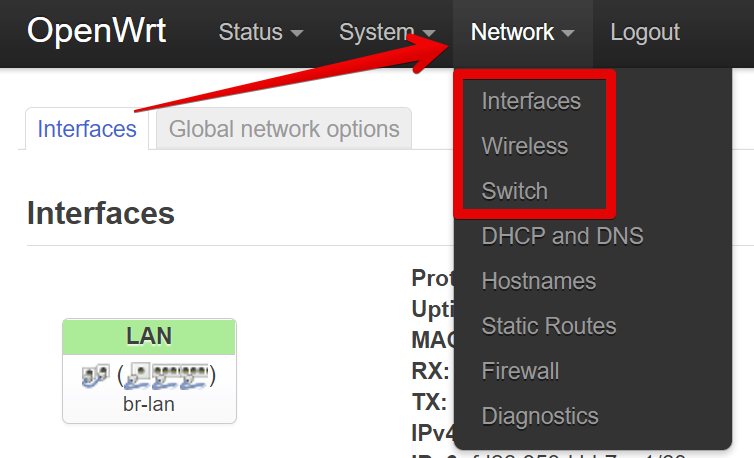The height and width of the screenshot is (458, 754).
Task: Click the LAN interface green header
Action: [x=149, y=336]
